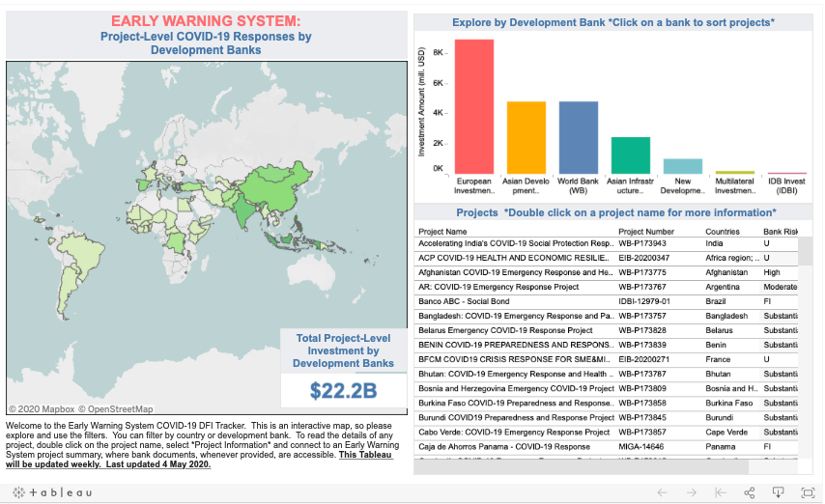This screenshot has height=504, width=825.
Task: Click the Countries column header
Action: tap(723, 232)
